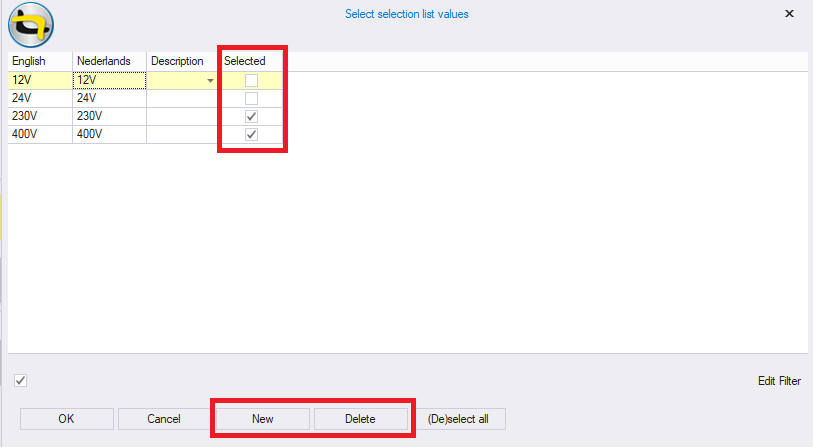Click the Cancel button
The height and width of the screenshot is (448, 813).
click(164, 419)
